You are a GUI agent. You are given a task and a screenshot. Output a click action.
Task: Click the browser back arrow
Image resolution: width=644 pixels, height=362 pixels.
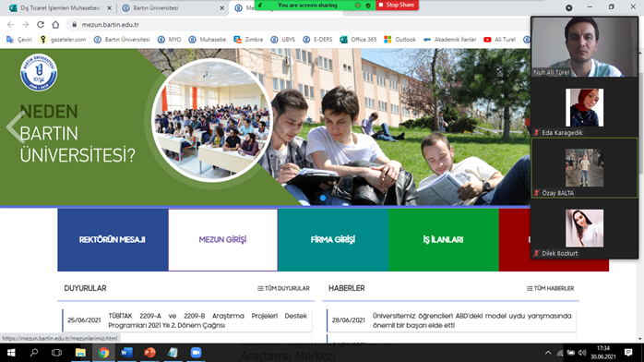coord(10,25)
